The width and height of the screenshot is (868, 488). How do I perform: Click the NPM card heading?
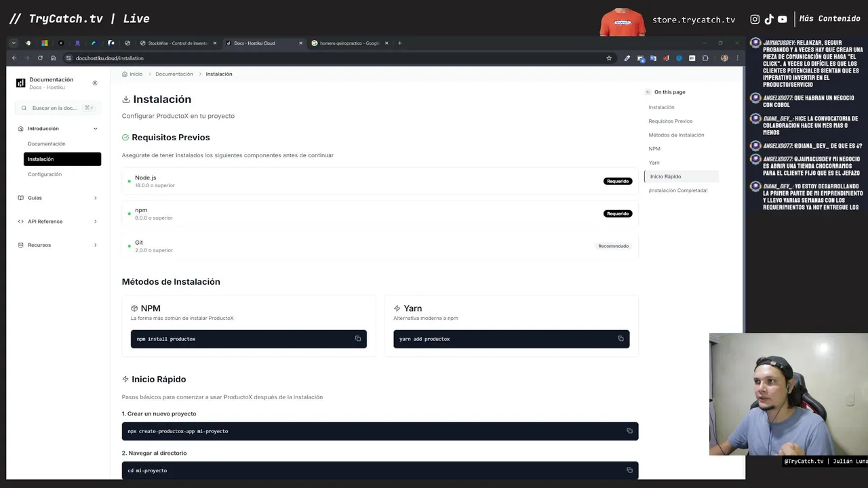tap(151, 308)
